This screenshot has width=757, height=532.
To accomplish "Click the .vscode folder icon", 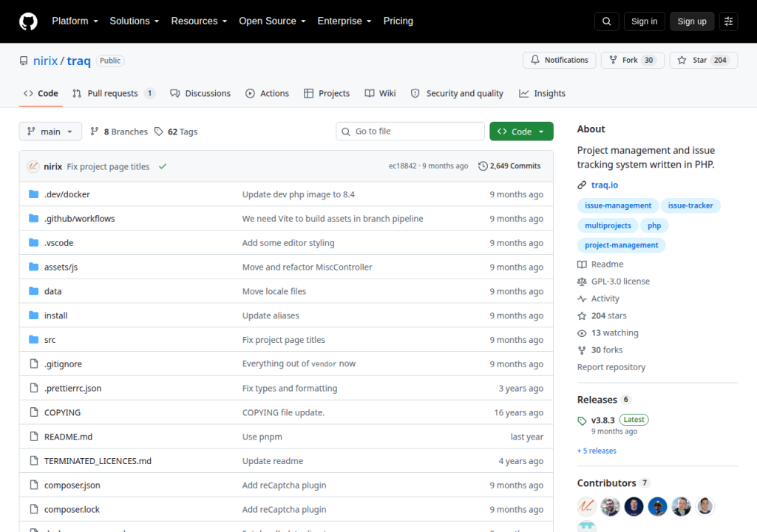I will pos(34,242).
